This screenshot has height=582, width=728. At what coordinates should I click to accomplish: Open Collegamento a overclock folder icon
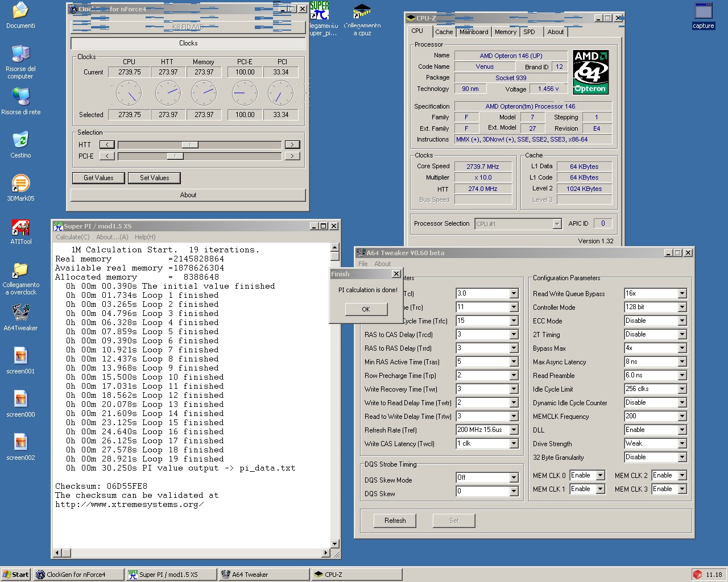point(20,278)
